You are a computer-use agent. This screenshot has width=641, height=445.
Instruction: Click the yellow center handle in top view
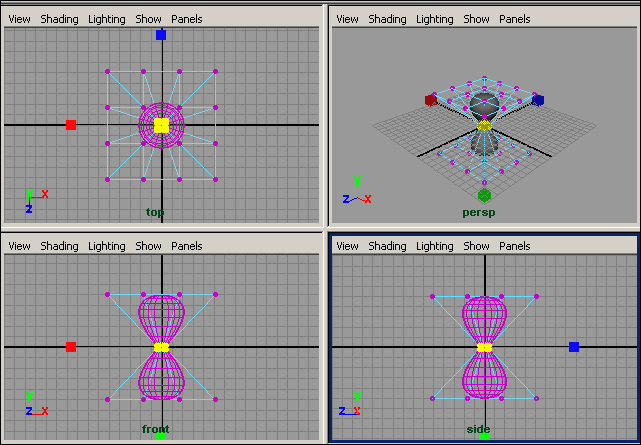point(161,125)
